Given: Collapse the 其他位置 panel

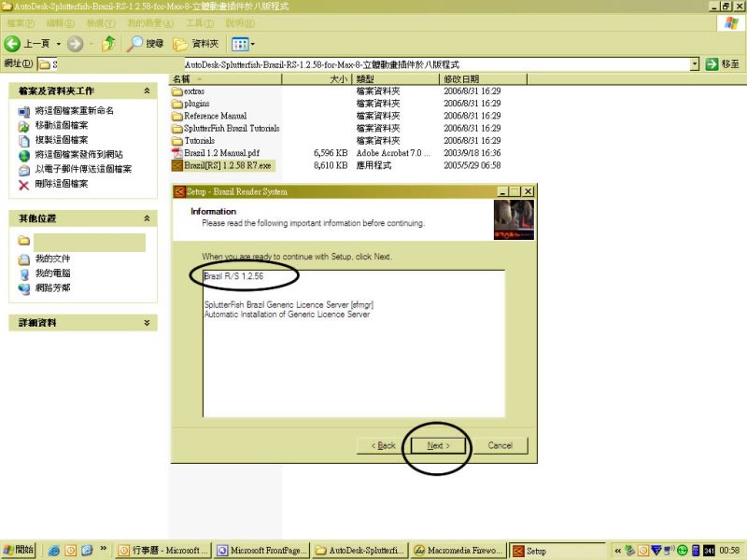Looking at the screenshot, I should pyautogui.click(x=147, y=218).
